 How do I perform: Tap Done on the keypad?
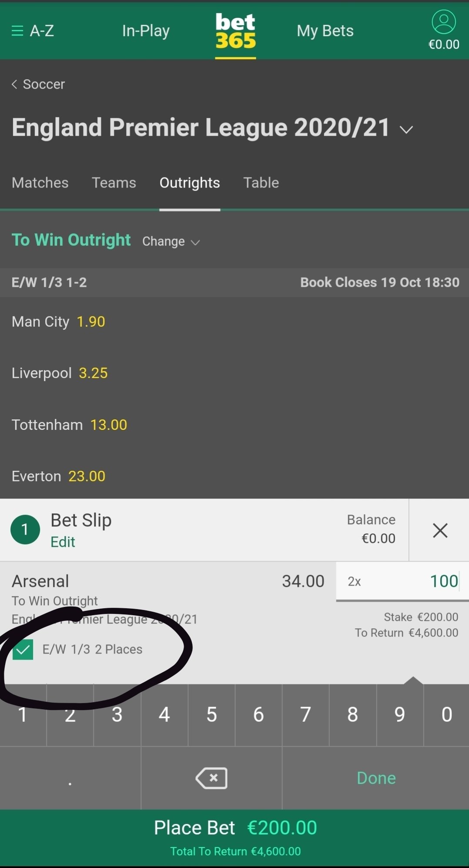(x=376, y=778)
